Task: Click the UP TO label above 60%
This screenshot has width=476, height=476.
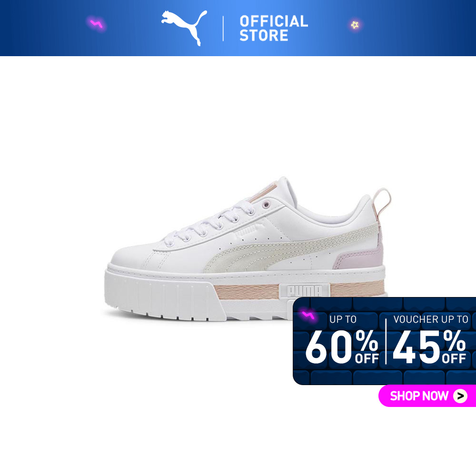Action: click(x=343, y=319)
